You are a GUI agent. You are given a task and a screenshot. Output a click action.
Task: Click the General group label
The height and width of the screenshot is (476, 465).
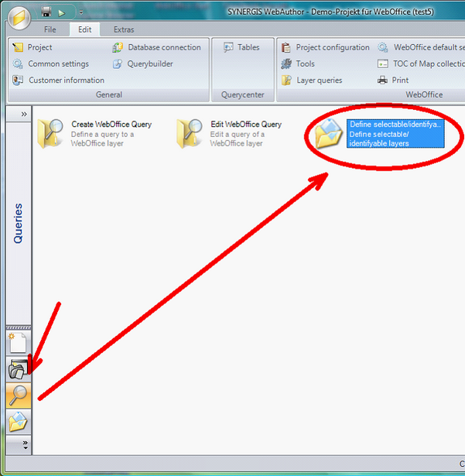109,94
